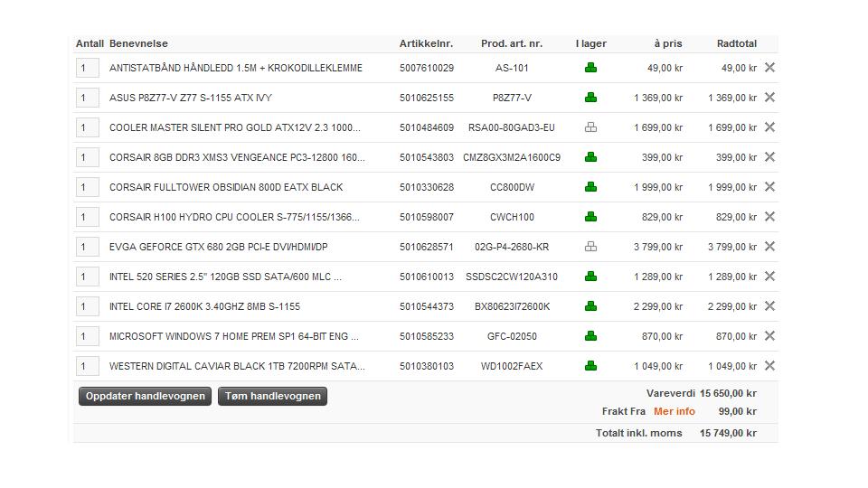The image size is (868, 488).
Task: Click the Vareverdi value 15 650,00 kr
Action: pyautogui.click(x=728, y=393)
